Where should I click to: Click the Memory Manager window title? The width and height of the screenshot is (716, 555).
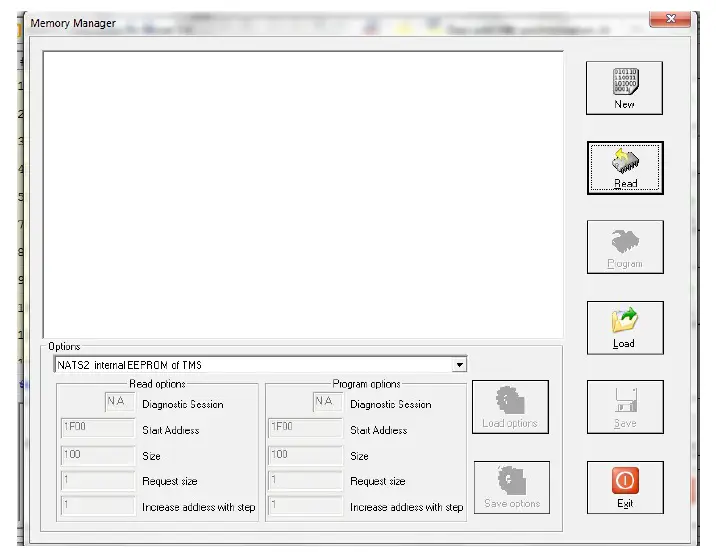pyautogui.click(x=73, y=23)
